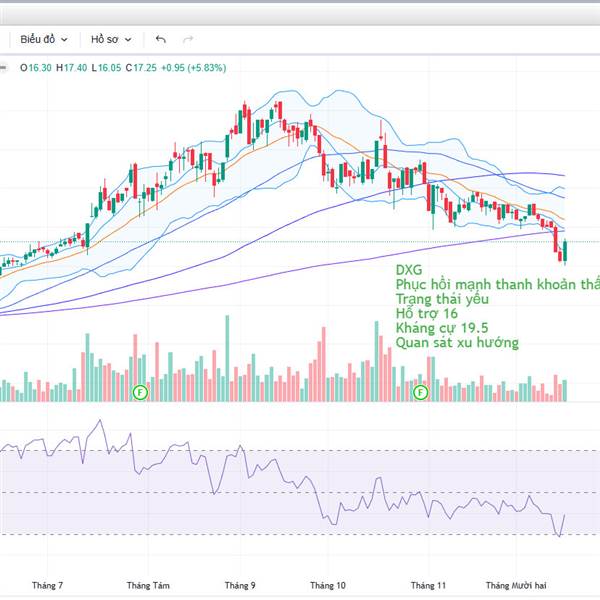Click the tallest volume bar near Tháng 9
This screenshot has width=600, height=600.
coord(227,358)
